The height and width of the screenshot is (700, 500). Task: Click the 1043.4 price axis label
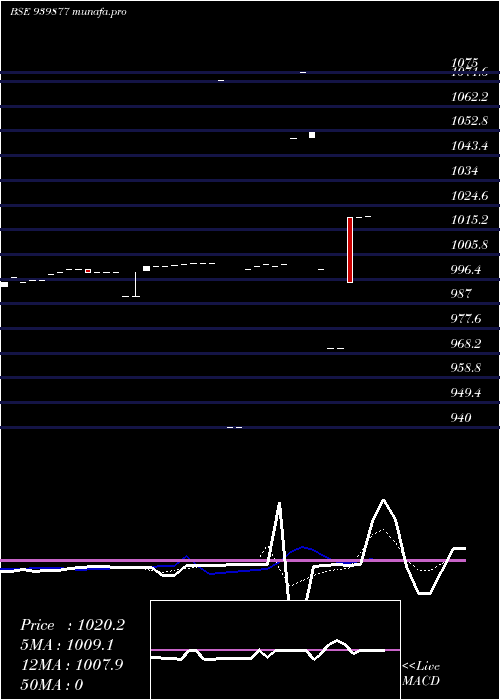470,146
